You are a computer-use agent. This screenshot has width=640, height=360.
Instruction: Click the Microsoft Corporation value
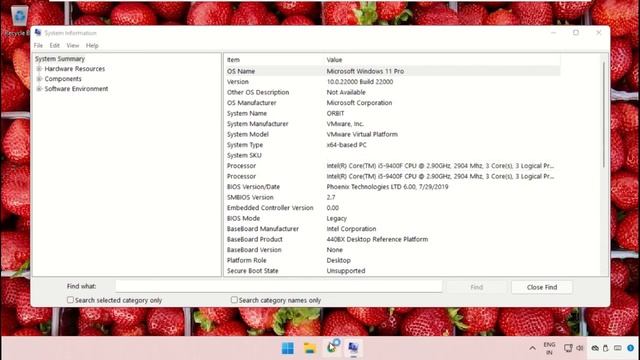[x=359, y=103]
